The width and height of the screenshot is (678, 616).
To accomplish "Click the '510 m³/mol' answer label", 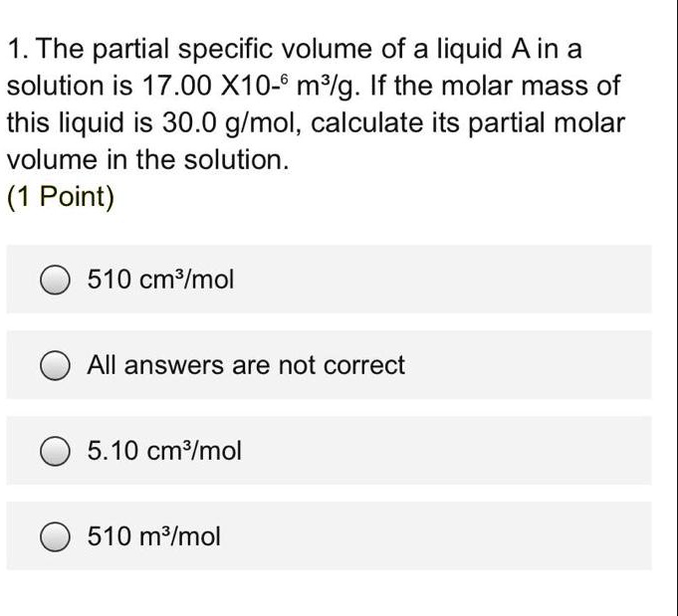I will point(154,536).
